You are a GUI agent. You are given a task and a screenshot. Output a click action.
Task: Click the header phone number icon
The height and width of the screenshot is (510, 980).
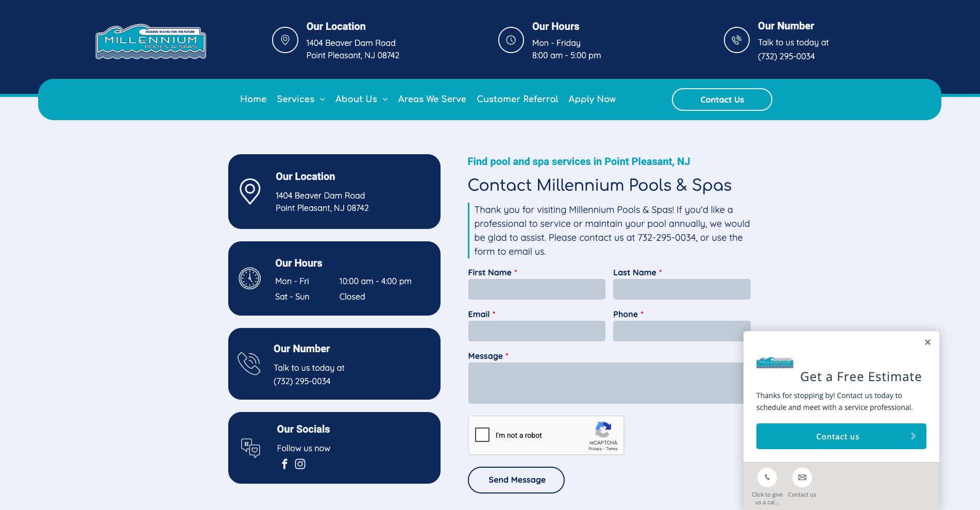tap(736, 40)
